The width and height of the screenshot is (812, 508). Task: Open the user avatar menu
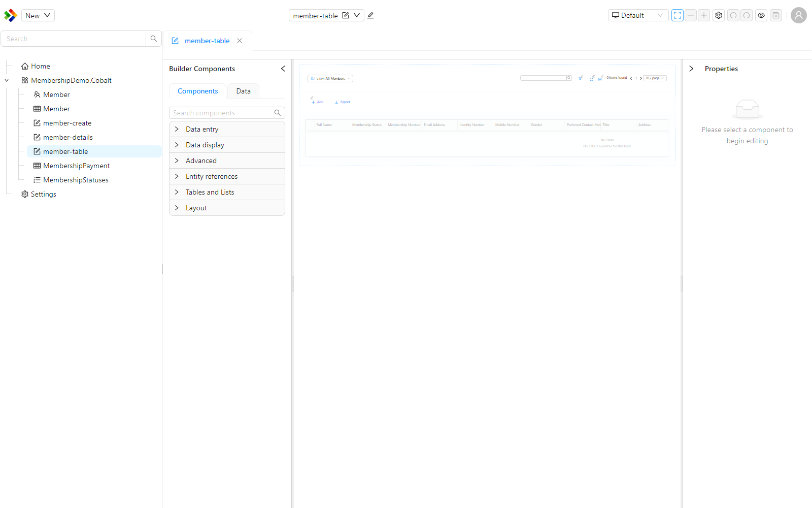(799, 15)
